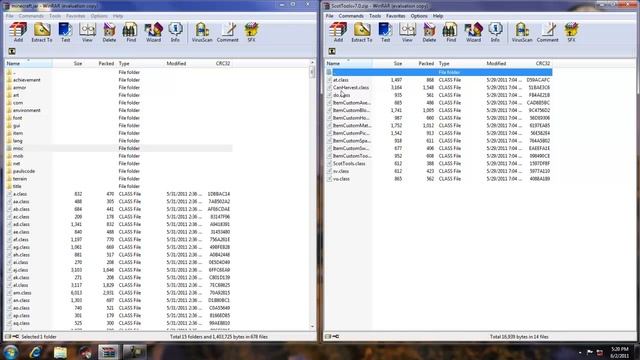Select at.class in ScotTools zip window
The image size is (640, 360).
click(340, 80)
